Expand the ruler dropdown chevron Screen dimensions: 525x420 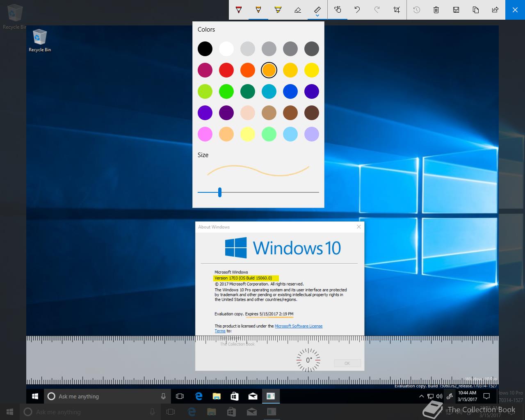[x=317, y=16]
